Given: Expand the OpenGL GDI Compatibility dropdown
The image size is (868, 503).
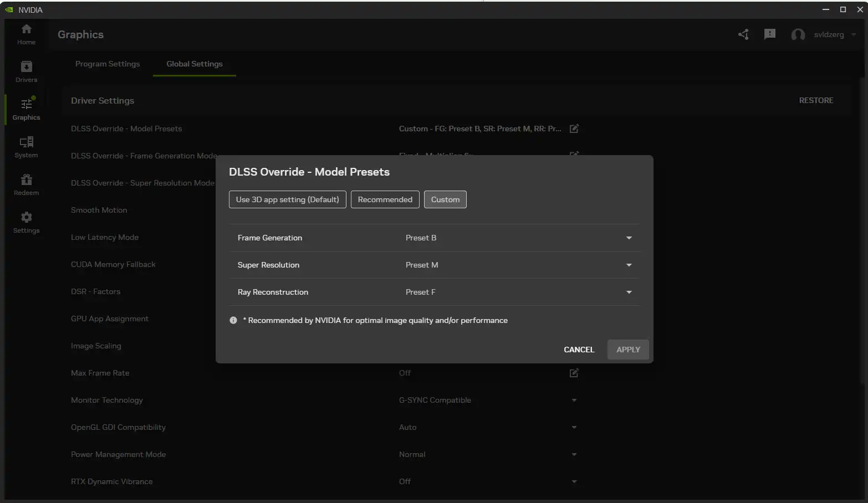Looking at the screenshot, I should coord(574,427).
